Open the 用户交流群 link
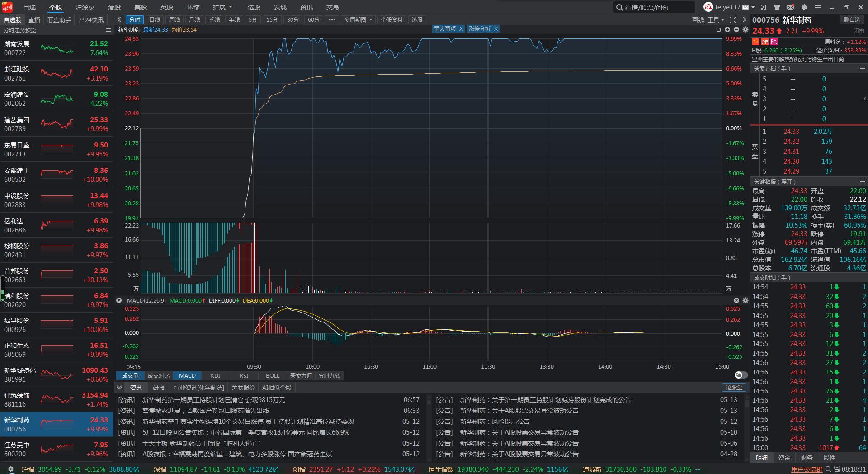The image size is (868, 474). [807, 469]
